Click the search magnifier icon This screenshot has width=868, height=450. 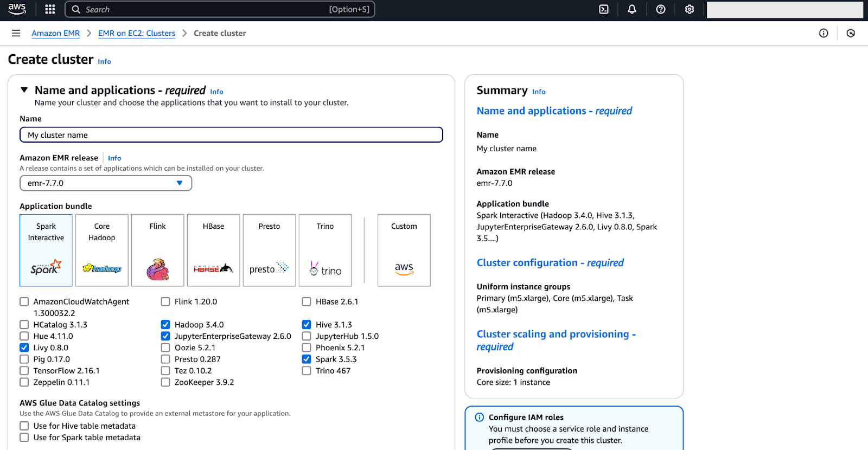click(x=76, y=9)
